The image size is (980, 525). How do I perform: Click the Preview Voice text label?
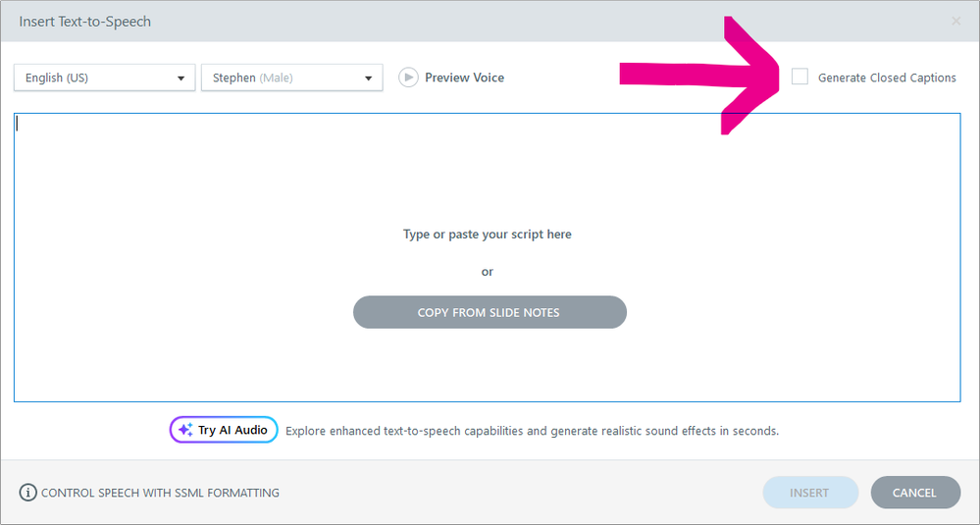(464, 78)
